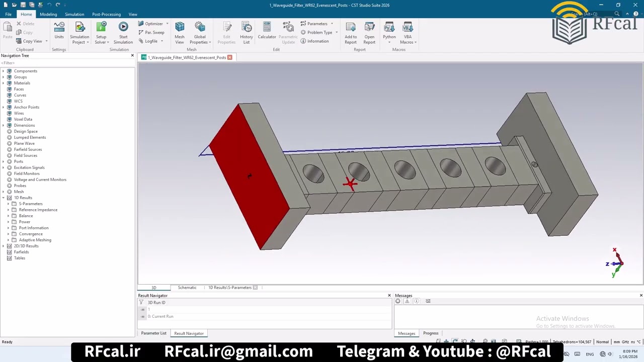Viewport: 644px width, 362px height.
Task: Start the simulation
Action: click(x=123, y=33)
